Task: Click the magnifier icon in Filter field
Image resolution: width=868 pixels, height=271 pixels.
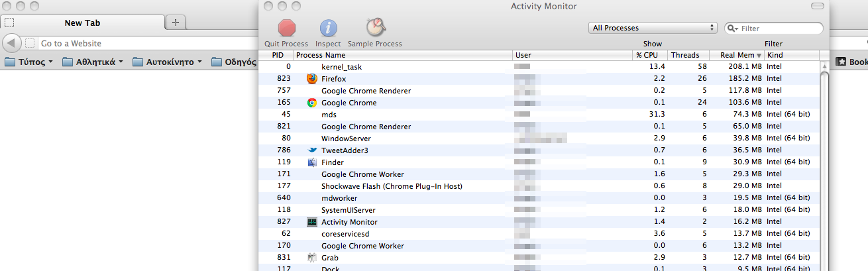Action: 732,28
